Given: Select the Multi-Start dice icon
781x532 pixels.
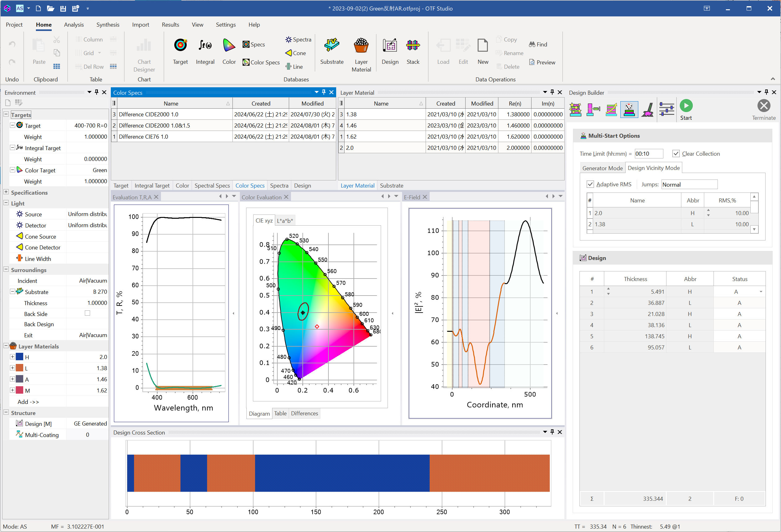Looking at the screenshot, I should click(x=629, y=110).
